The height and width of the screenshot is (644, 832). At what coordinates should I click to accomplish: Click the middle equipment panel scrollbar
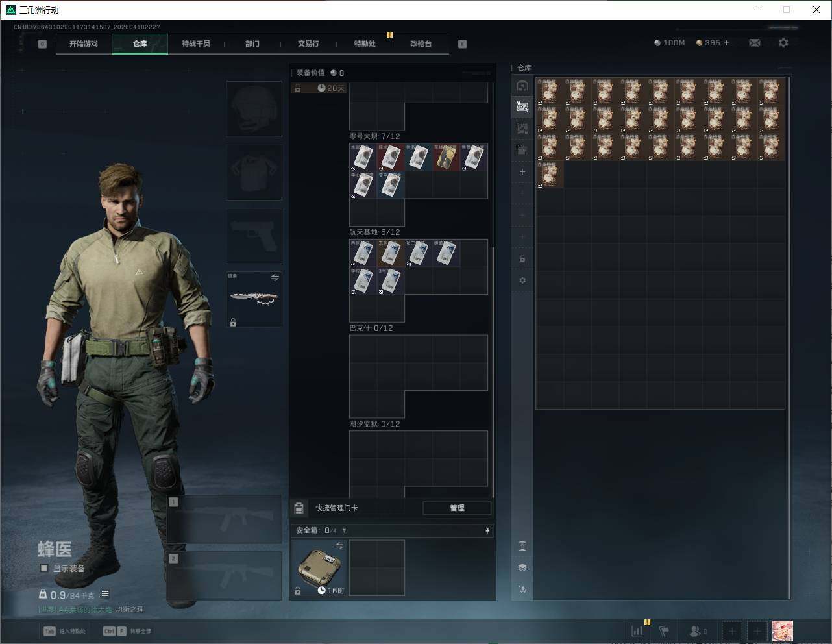pos(494,372)
